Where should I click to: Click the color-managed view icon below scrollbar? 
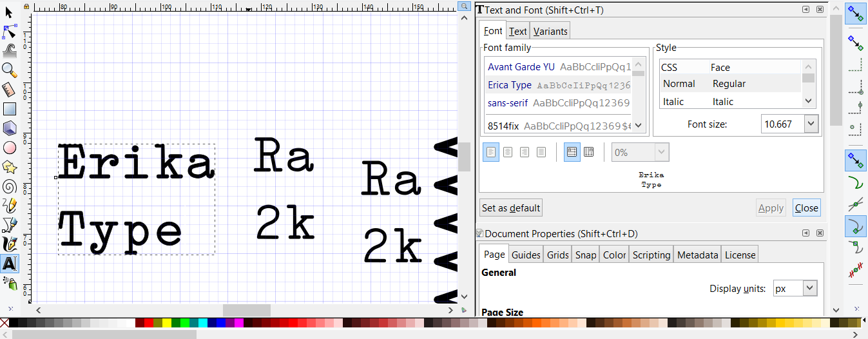[x=464, y=310]
